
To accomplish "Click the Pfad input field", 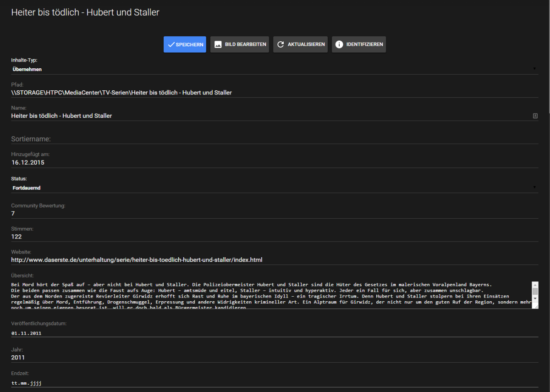I will [275, 93].
